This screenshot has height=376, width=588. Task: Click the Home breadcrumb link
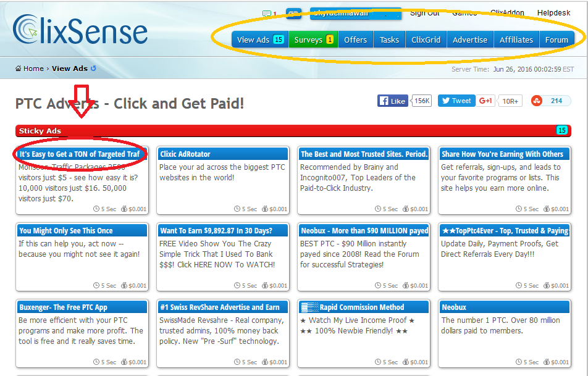[33, 69]
